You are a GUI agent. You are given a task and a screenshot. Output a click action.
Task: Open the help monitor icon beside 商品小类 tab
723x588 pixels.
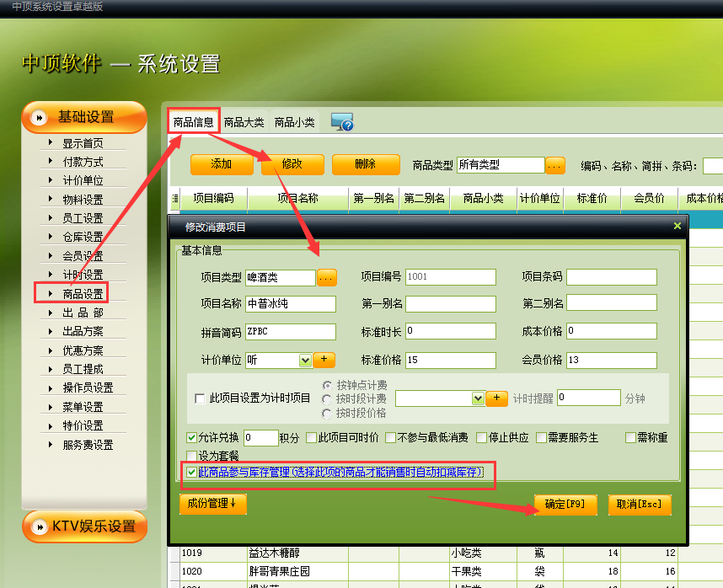(x=341, y=122)
